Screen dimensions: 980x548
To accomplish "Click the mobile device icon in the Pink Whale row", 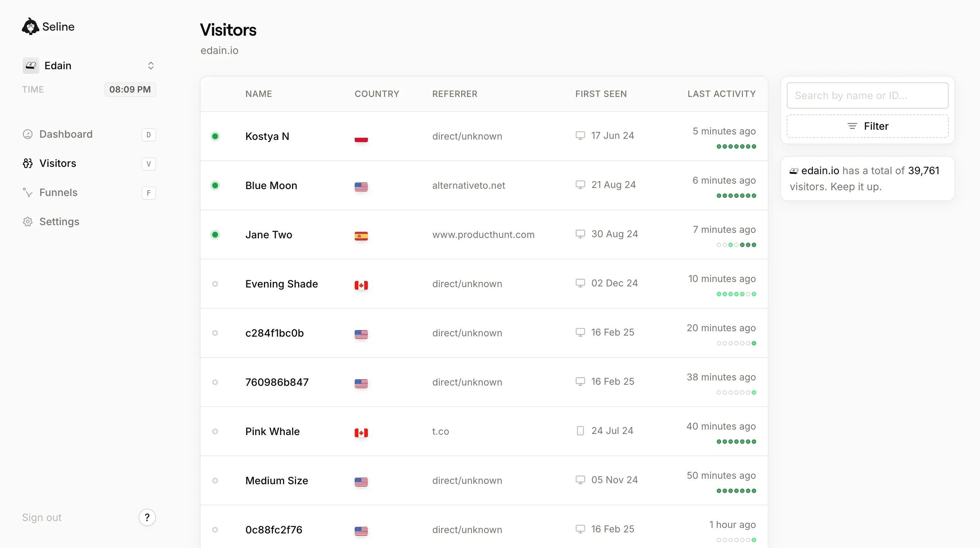I will [580, 430].
